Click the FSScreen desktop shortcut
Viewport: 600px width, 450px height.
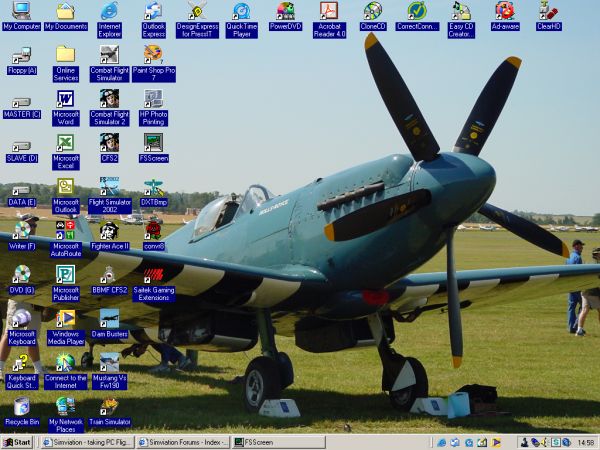click(x=153, y=142)
